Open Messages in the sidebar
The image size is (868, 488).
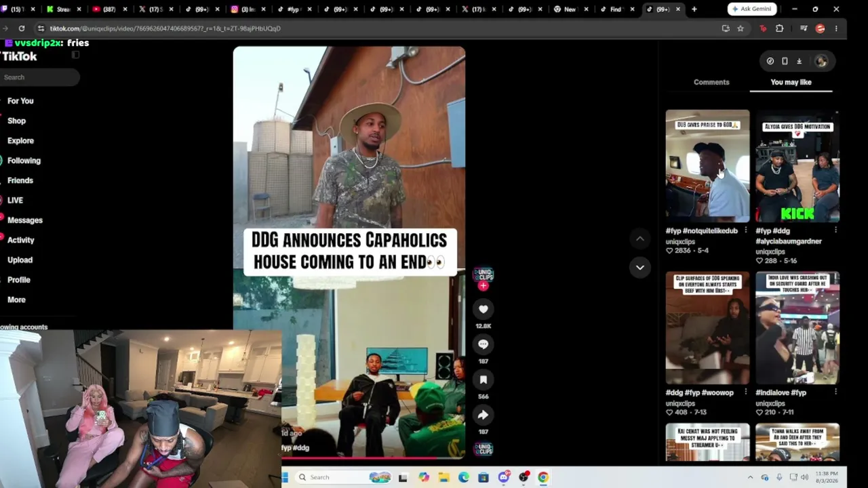click(24, 220)
